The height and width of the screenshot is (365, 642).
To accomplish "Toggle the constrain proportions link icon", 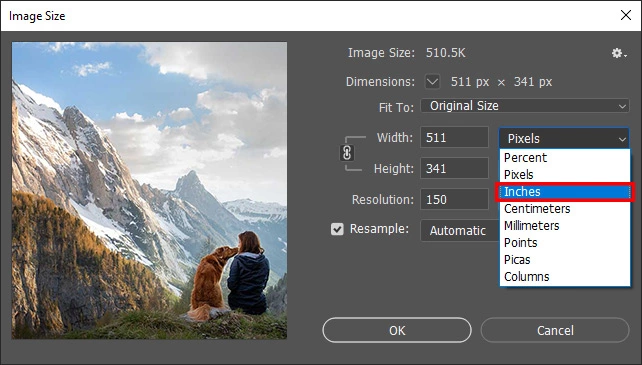I will tap(347, 153).
